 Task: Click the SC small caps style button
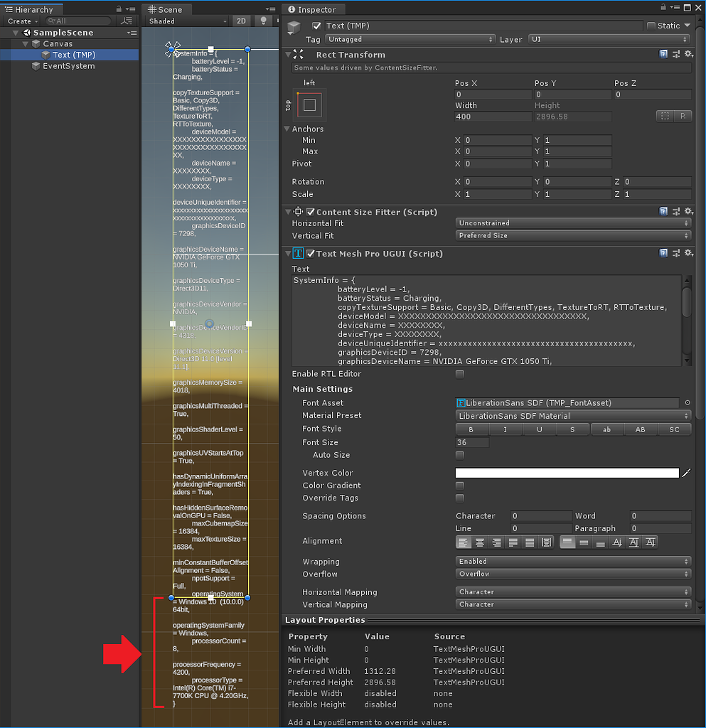(673, 429)
